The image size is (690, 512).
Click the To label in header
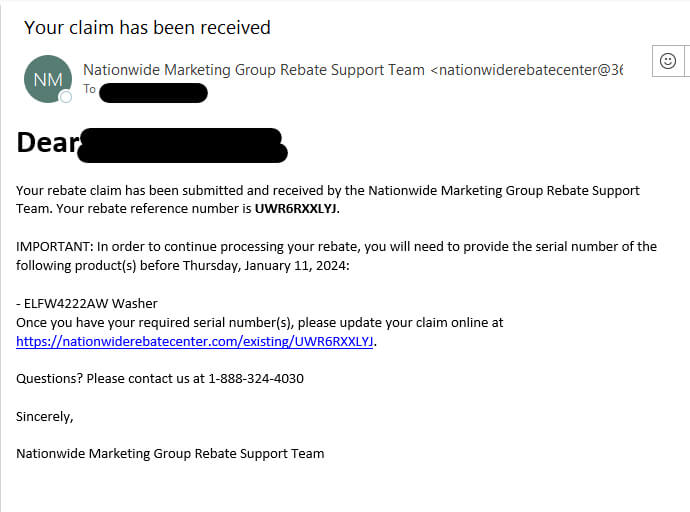pos(89,89)
